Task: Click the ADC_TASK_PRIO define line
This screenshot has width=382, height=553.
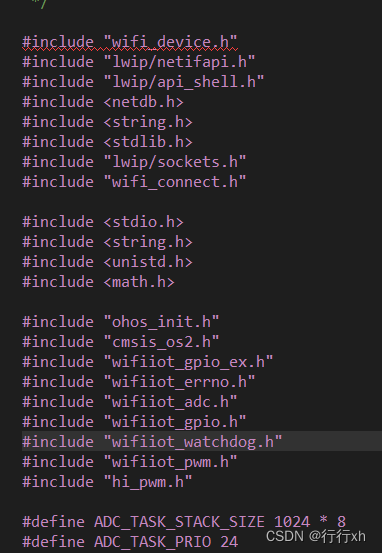Action: pyautogui.click(x=130, y=542)
